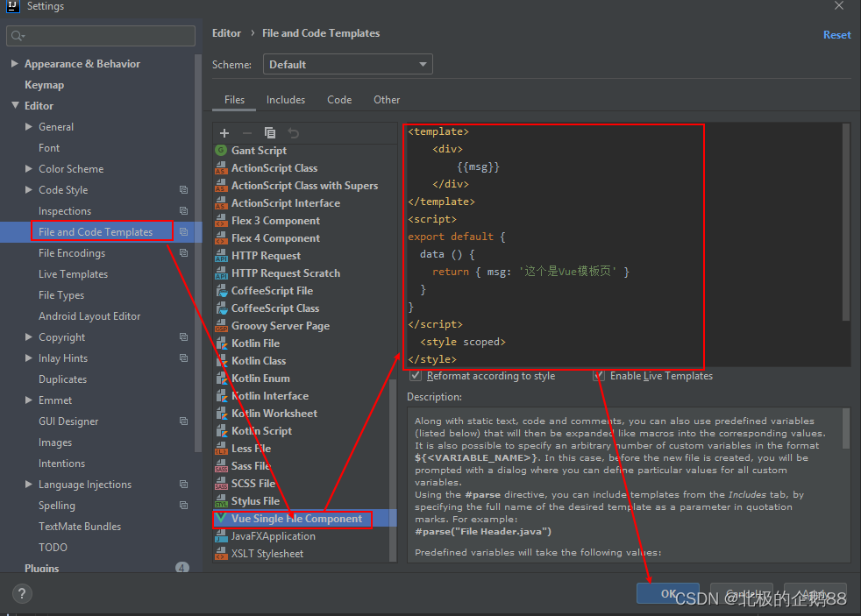The height and width of the screenshot is (616, 861).
Task: Click the settings search input field
Action: point(101,36)
